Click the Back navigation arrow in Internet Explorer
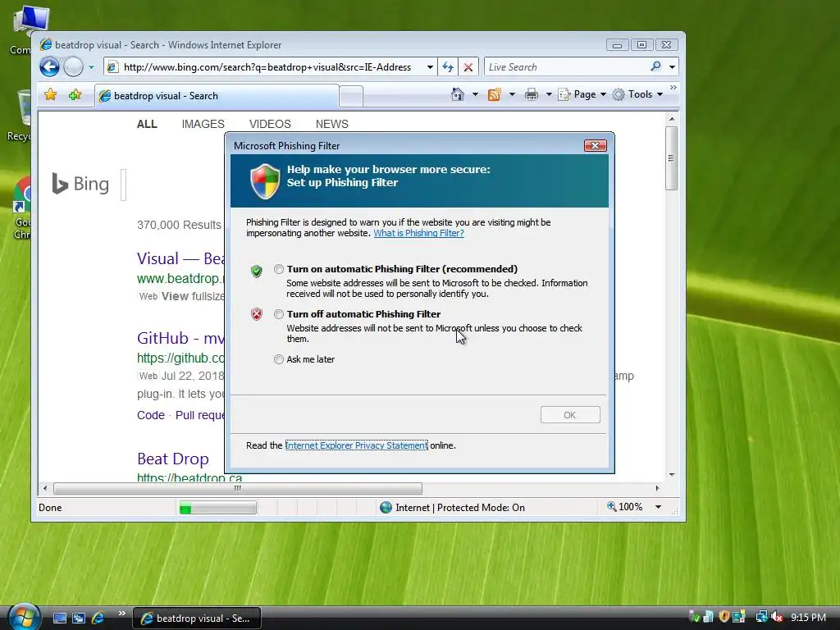Viewport: 840px width, 630px height. point(49,67)
